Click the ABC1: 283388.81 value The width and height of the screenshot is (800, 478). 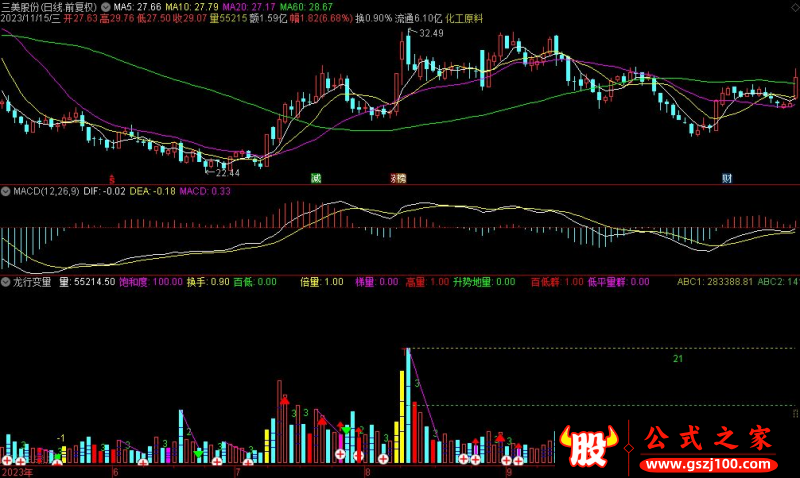(x=715, y=282)
